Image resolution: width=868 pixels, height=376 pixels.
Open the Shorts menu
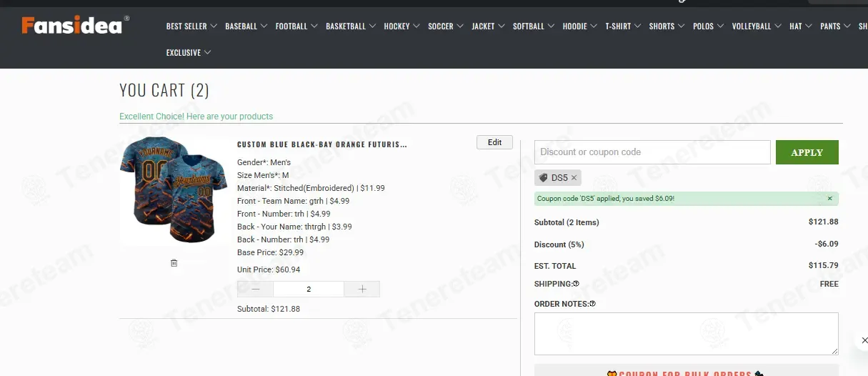point(667,26)
